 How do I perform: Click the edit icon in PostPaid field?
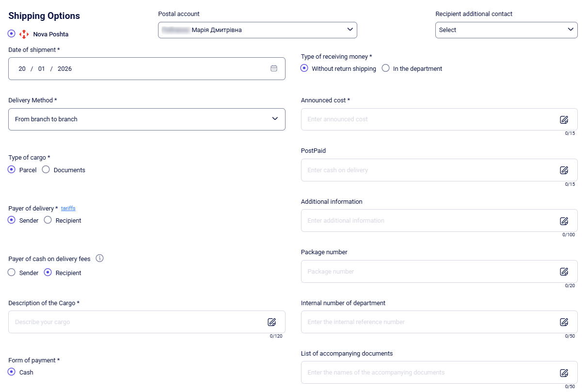(564, 170)
